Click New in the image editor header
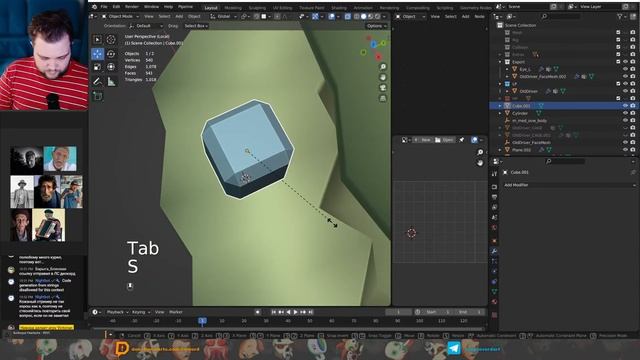 point(423,140)
